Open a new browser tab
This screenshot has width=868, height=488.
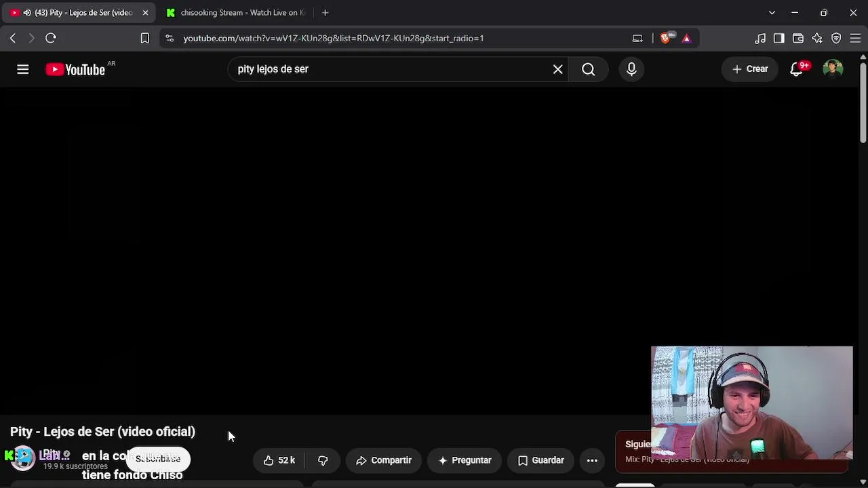tap(325, 13)
